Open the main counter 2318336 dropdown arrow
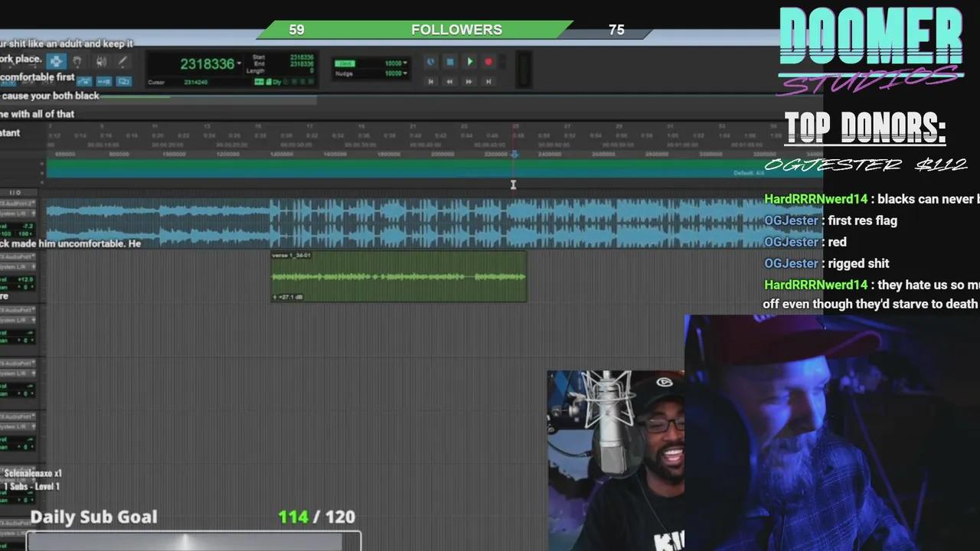Image resolution: width=980 pixels, height=551 pixels. pos(239,64)
